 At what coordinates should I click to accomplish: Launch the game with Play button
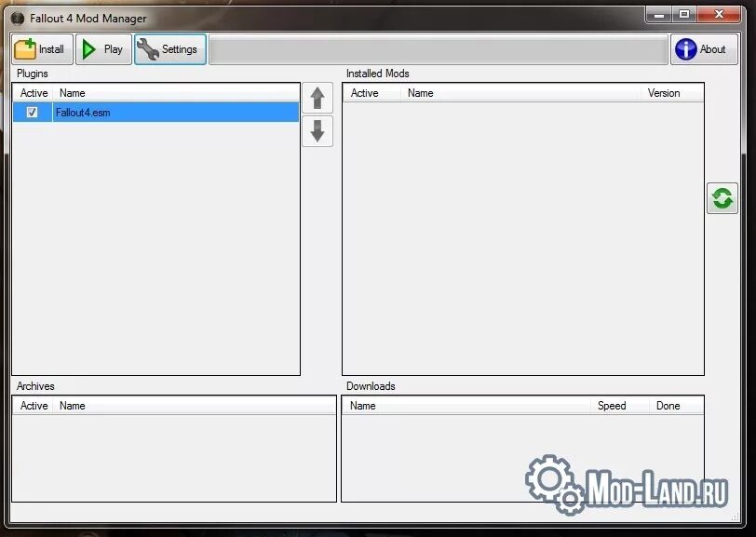[x=103, y=49]
